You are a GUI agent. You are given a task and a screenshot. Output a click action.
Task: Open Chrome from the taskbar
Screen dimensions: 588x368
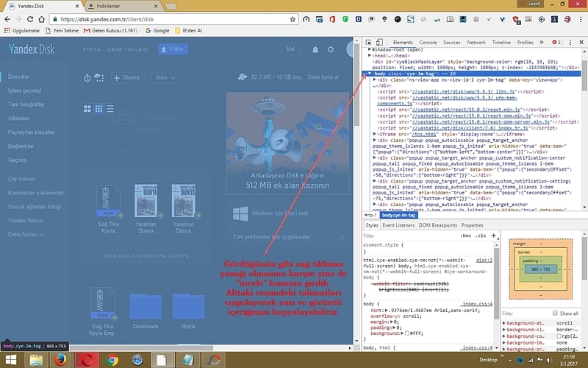pyautogui.click(x=112, y=360)
